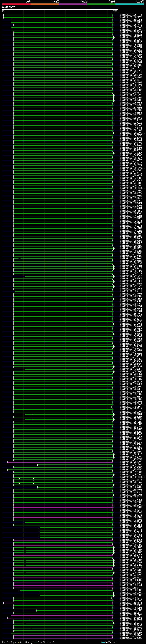Select the UniRef100_A7QEU7 entry
This screenshot has height=644, width=146.
pyautogui.click(x=131, y=55)
